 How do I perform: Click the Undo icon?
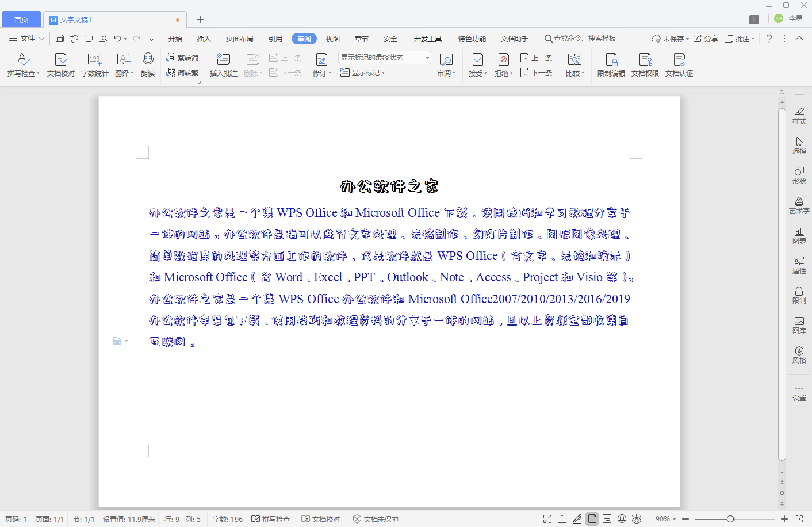117,39
